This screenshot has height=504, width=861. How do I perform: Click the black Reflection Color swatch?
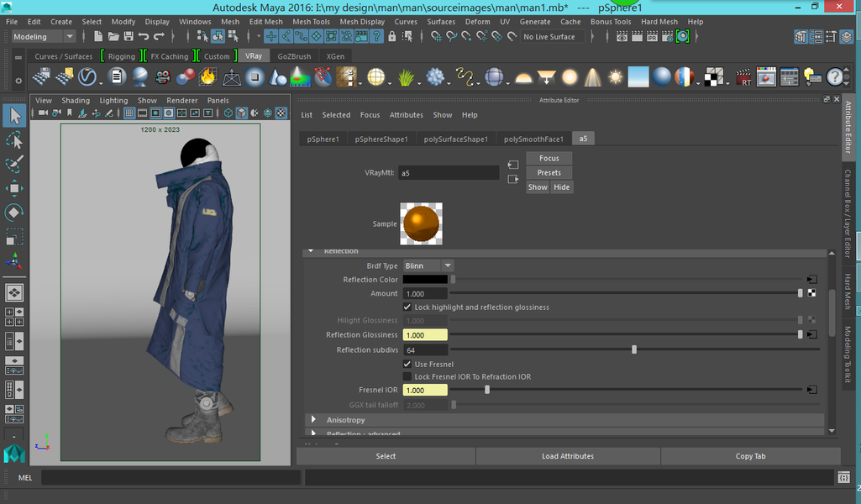425,280
